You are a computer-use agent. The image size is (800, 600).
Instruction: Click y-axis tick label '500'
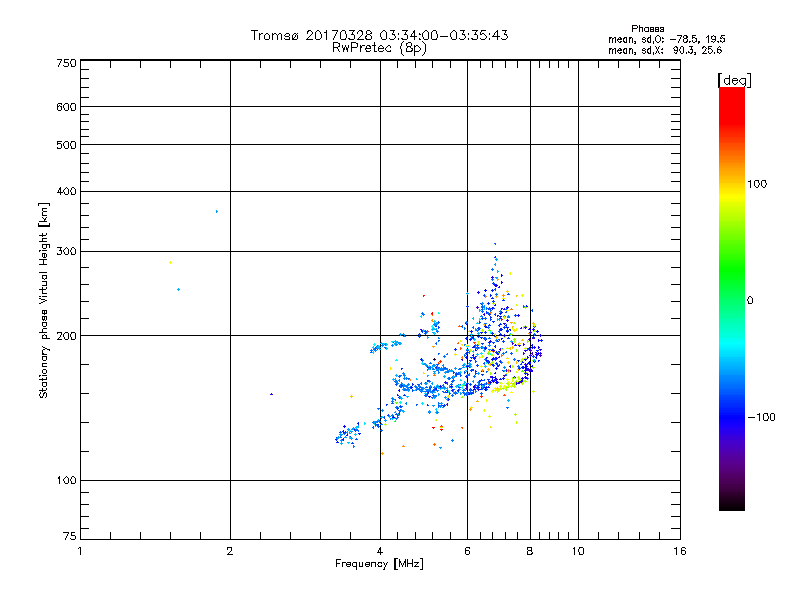pos(66,145)
